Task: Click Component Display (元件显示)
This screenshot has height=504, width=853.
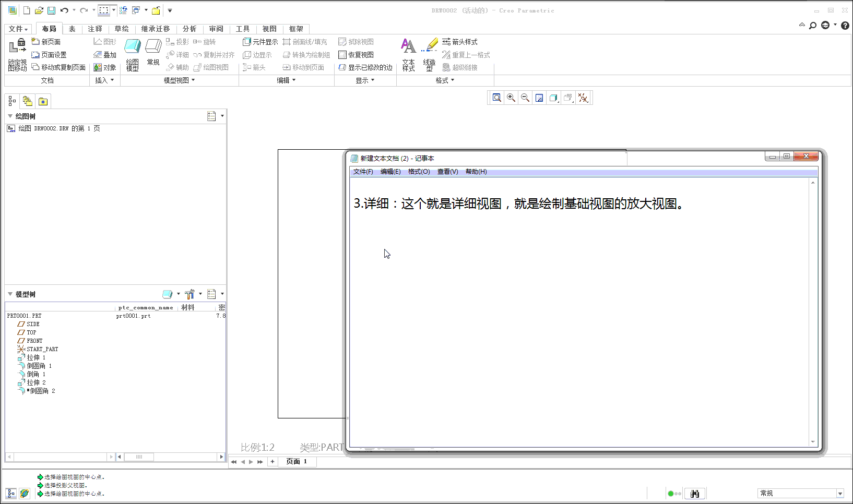Action: tap(260, 42)
